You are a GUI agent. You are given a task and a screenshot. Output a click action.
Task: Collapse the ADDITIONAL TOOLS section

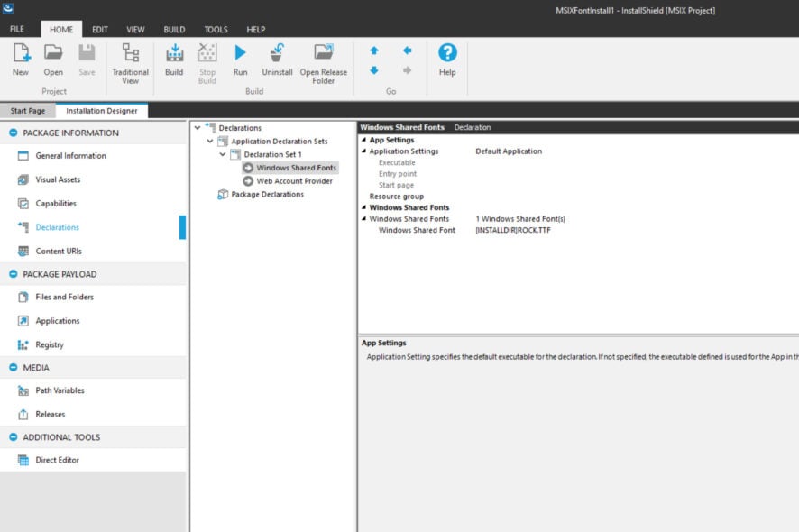tap(14, 437)
